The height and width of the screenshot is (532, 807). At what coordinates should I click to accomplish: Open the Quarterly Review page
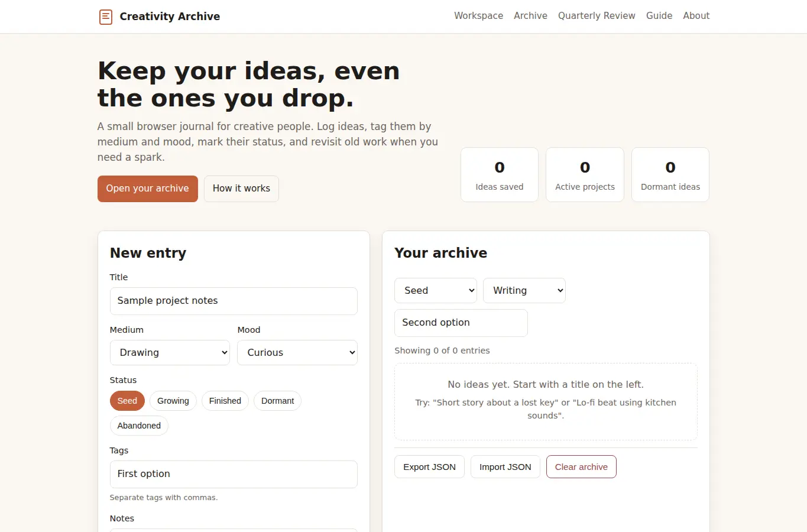click(x=597, y=16)
